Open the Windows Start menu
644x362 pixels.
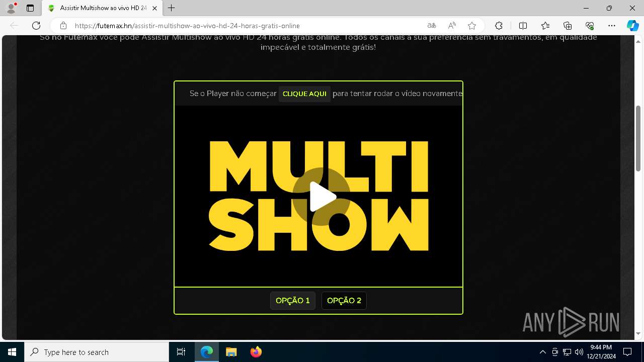(12, 352)
